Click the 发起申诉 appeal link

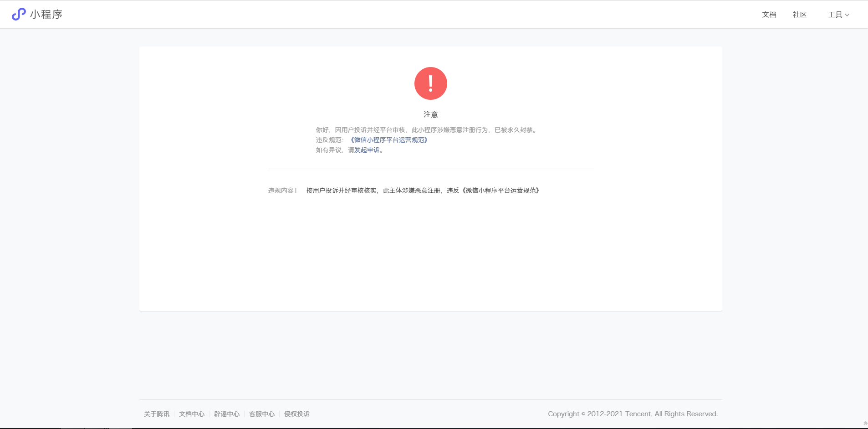point(367,150)
